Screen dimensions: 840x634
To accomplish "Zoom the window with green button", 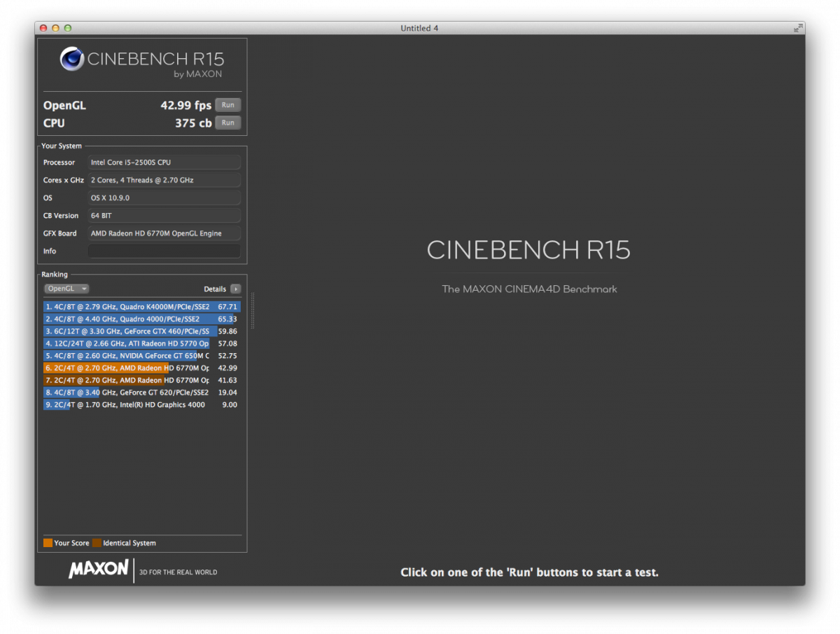I will coord(68,28).
